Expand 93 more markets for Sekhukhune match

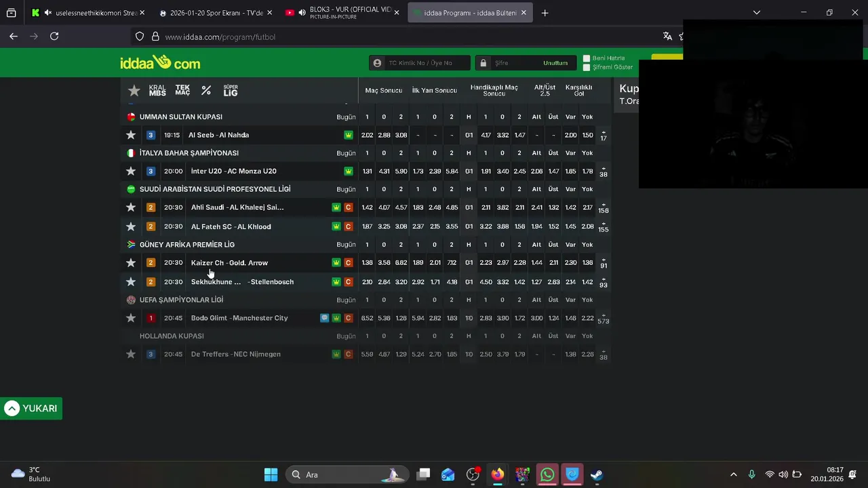tap(604, 282)
